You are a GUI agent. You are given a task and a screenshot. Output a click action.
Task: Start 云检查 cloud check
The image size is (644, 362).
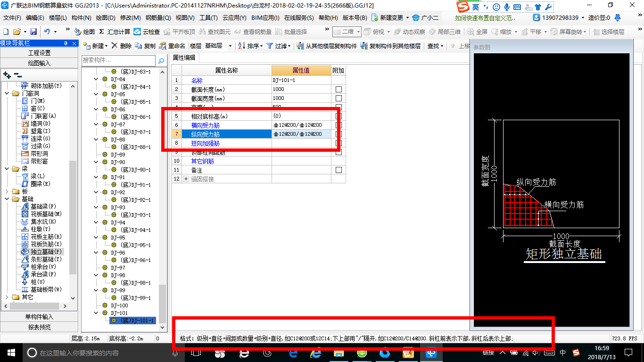point(147,32)
